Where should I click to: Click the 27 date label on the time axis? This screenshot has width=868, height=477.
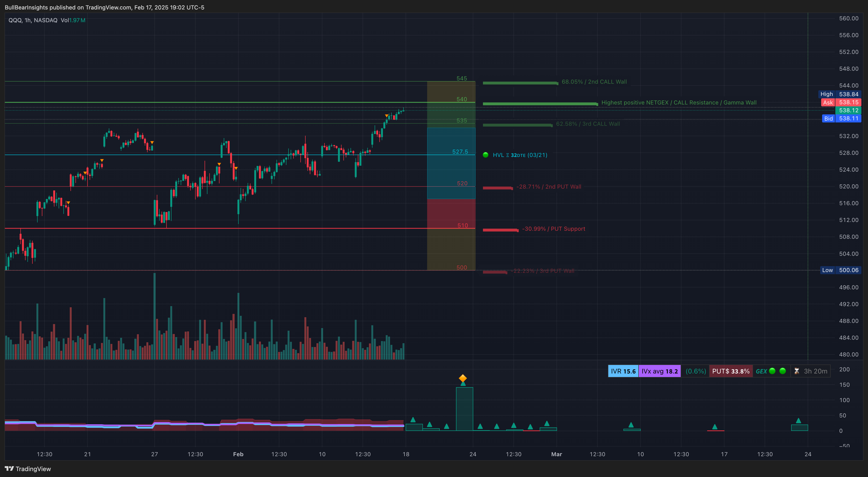[x=154, y=454]
